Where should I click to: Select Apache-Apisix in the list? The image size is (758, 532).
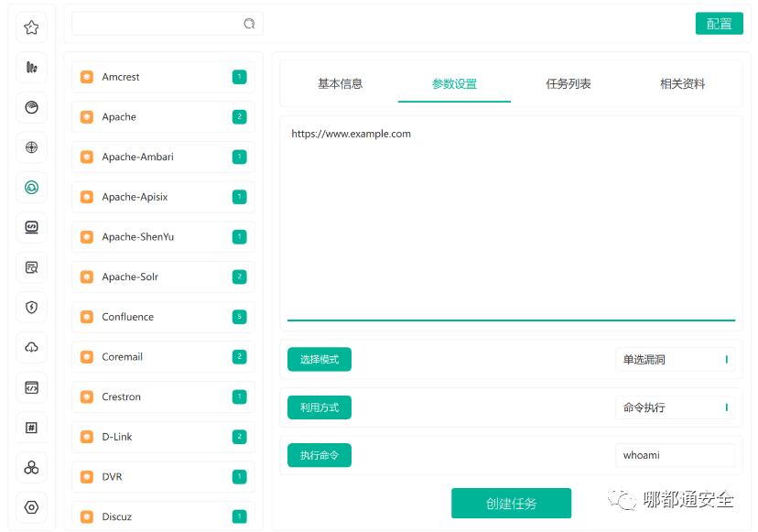163,197
